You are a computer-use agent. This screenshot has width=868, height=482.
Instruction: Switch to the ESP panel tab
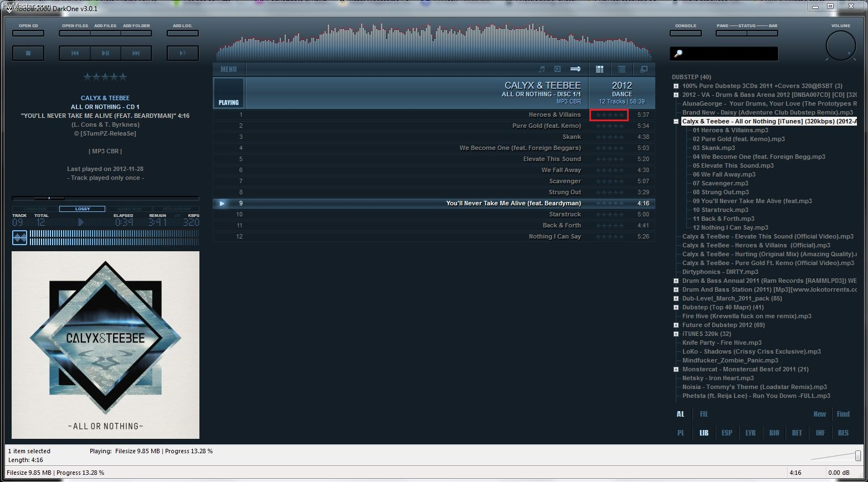pyautogui.click(x=727, y=433)
